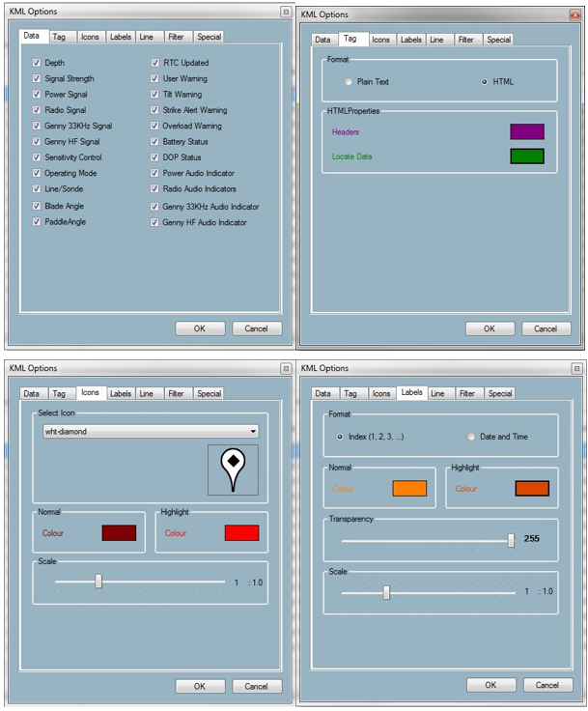The image size is (588, 711).
Task: Uncheck the Operating Mode checkbox
Action: click(x=37, y=173)
